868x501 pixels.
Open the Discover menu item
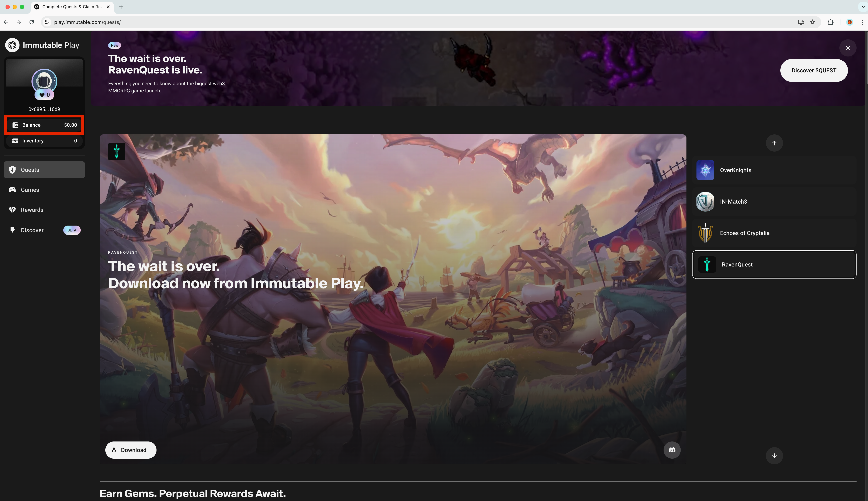coord(44,230)
